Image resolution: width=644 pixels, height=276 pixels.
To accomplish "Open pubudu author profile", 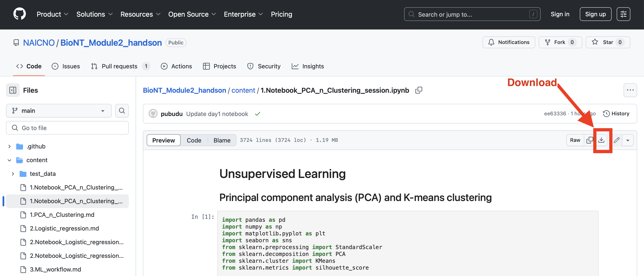I will (x=171, y=114).
